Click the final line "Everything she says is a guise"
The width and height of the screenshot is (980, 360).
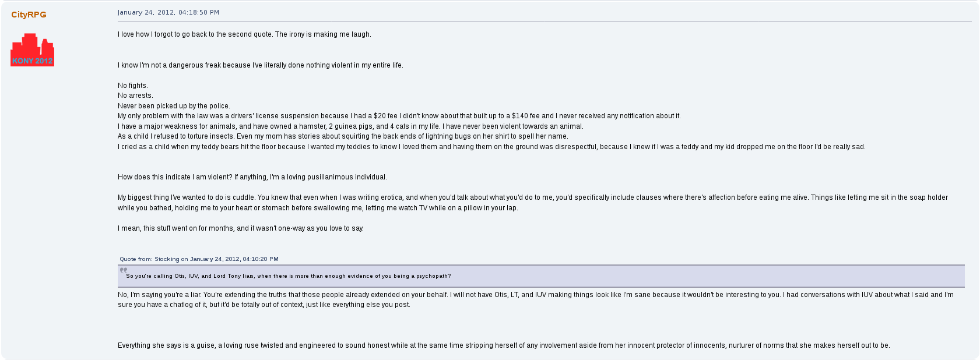click(x=504, y=345)
